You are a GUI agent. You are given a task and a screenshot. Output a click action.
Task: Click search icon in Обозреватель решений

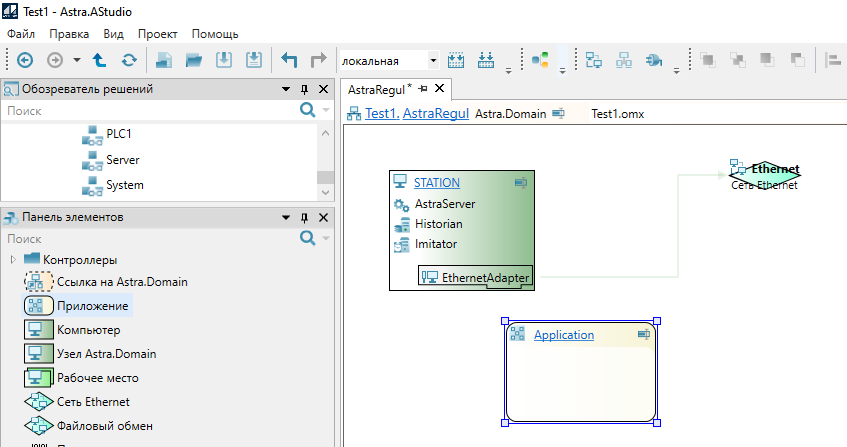307,111
